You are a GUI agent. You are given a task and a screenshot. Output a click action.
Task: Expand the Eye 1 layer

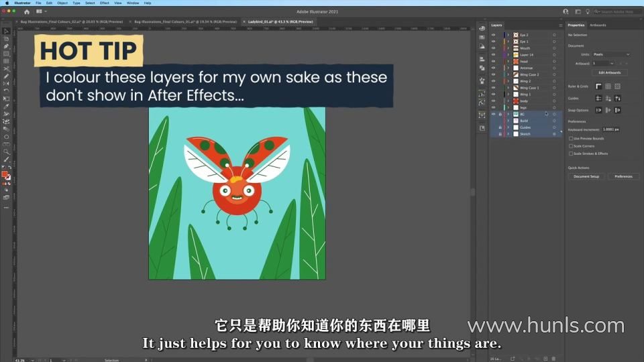coord(508,42)
